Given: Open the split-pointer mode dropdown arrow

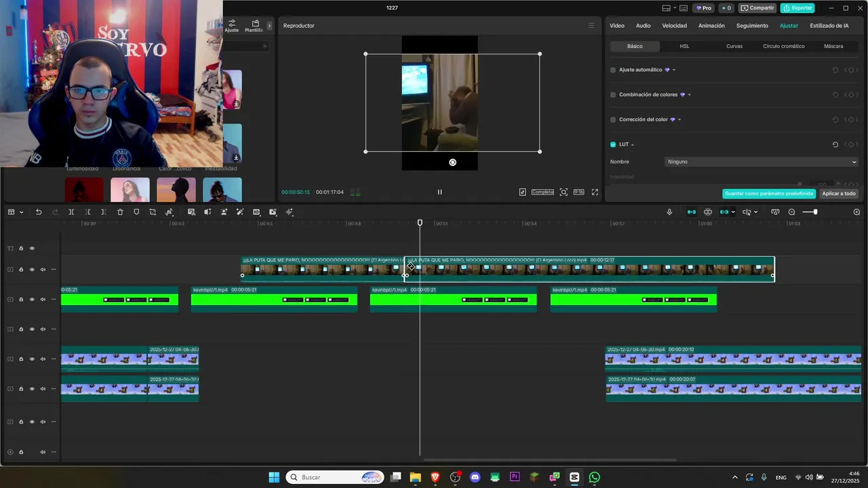Looking at the screenshot, I should (756, 212).
